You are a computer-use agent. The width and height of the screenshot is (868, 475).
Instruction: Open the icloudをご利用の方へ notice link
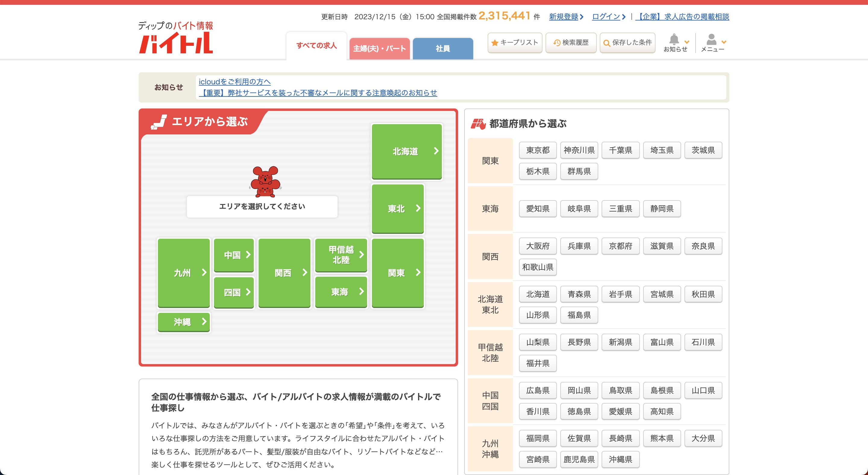pyautogui.click(x=234, y=81)
